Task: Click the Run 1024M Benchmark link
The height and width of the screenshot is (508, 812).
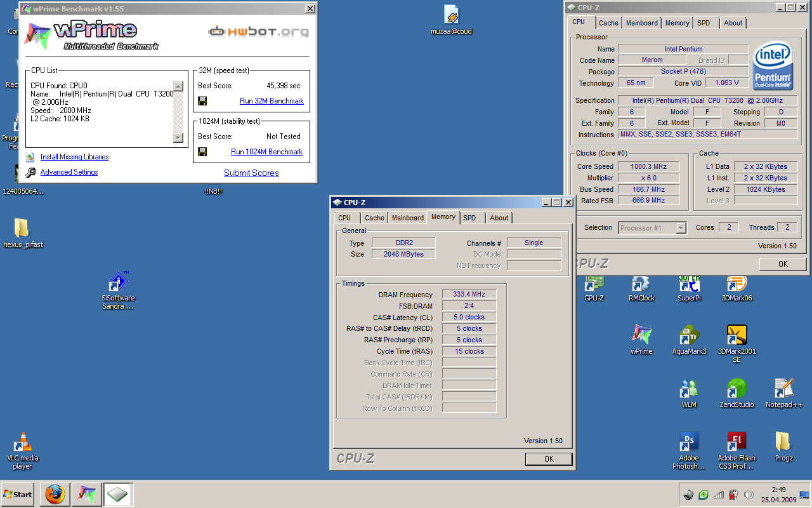Action: pos(266,152)
